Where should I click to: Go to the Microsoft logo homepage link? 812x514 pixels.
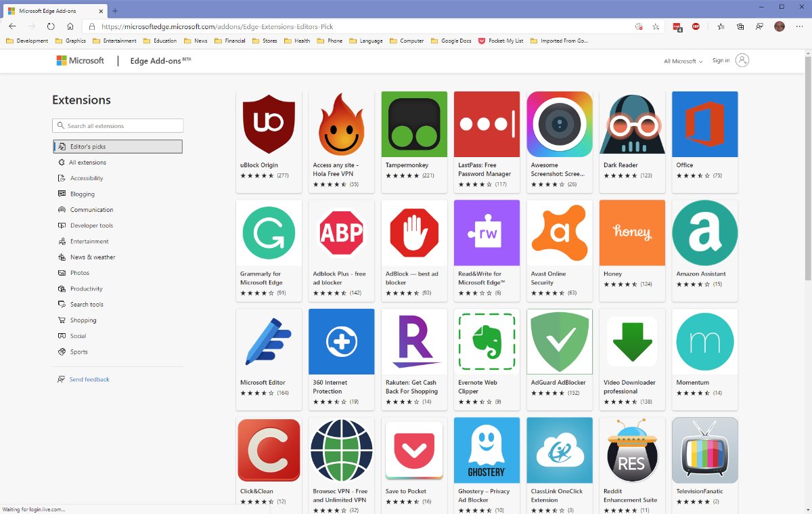80,60
